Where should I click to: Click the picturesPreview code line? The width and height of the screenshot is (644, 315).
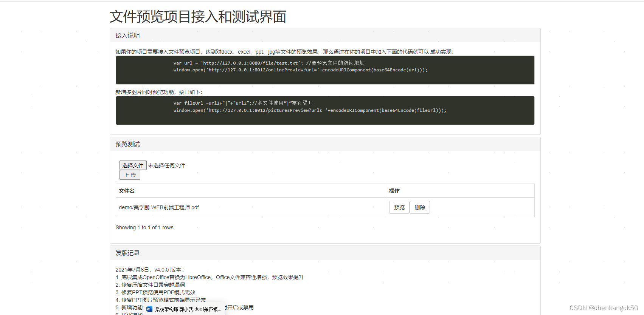coord(310,110)
